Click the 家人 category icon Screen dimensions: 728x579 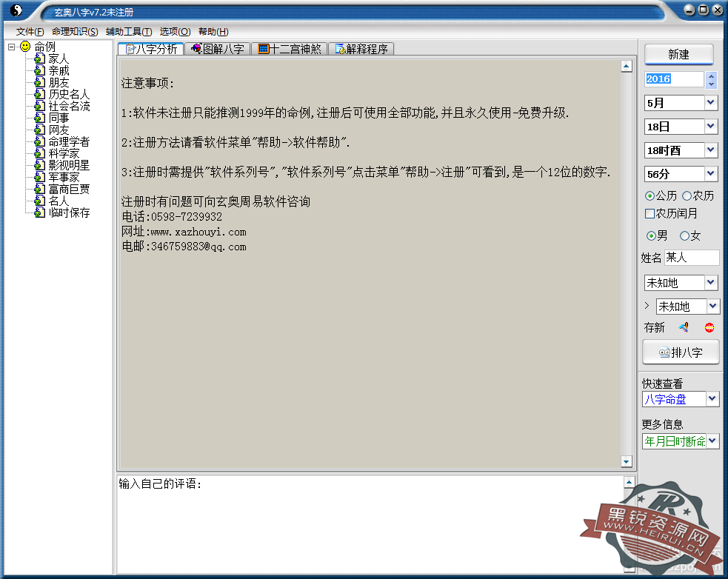point(40,58)
